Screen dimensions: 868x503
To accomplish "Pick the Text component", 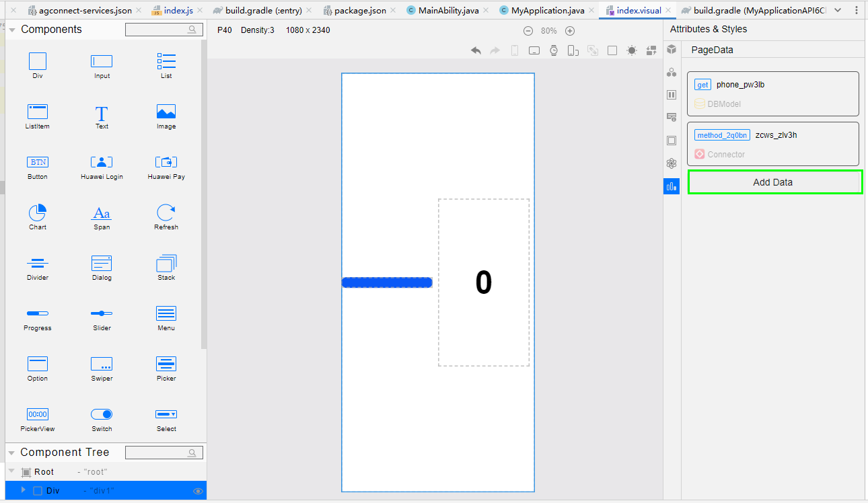I will 102,116.
